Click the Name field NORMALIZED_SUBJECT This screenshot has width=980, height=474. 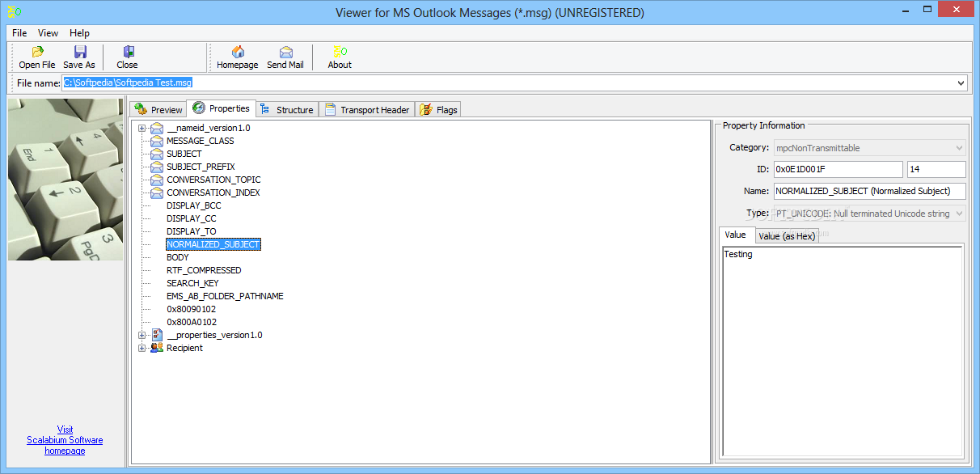pos(869,192)
